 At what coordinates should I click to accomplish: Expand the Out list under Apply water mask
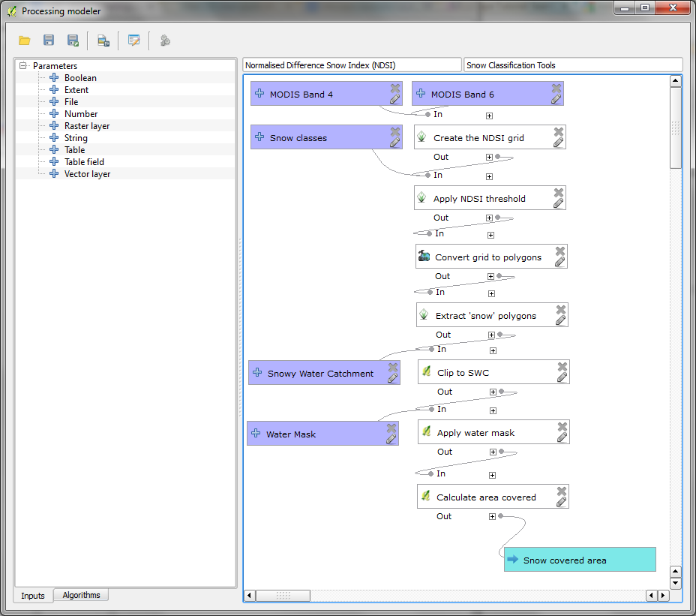point(493,452)
